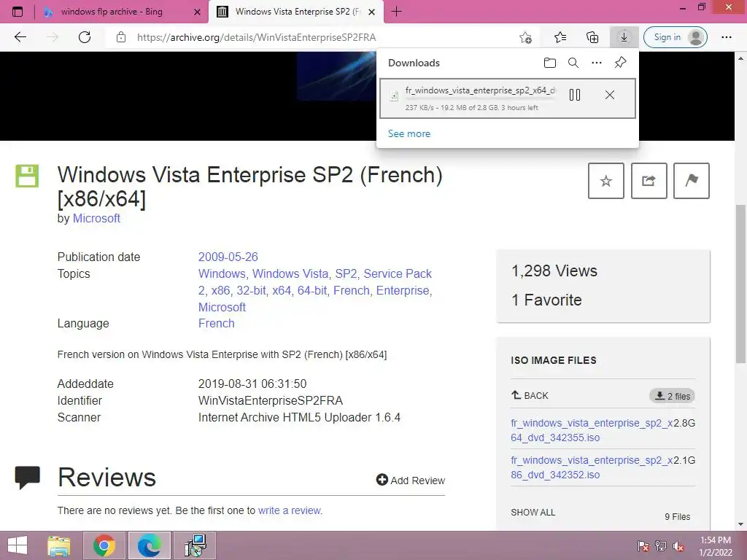This screenshot has height=560, width=747.
Task: Download the x64_dvd_342355.iso file
Action: click(x=592, y=430)
